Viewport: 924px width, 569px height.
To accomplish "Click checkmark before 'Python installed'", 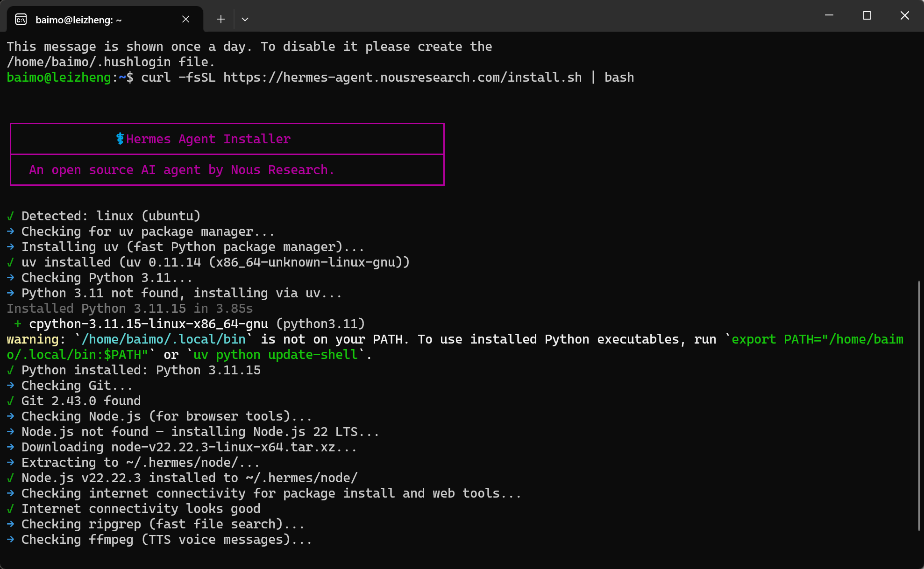I will pos(11,370).
